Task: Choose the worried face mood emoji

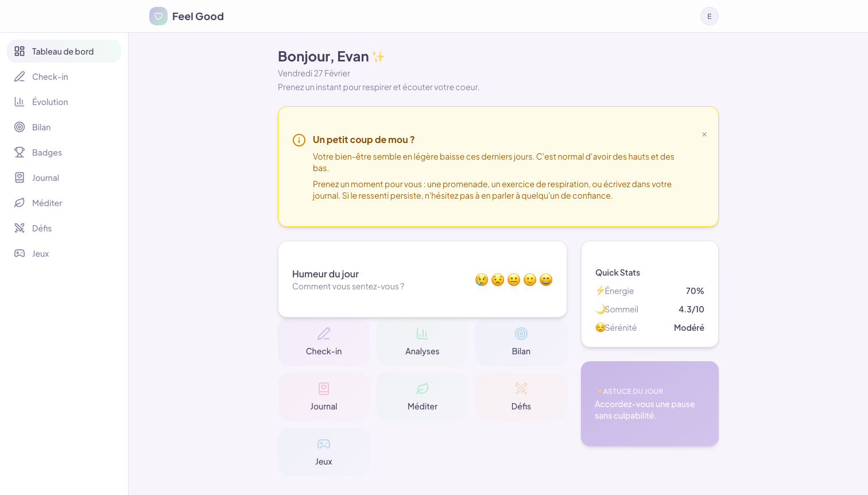Action: 498,280
